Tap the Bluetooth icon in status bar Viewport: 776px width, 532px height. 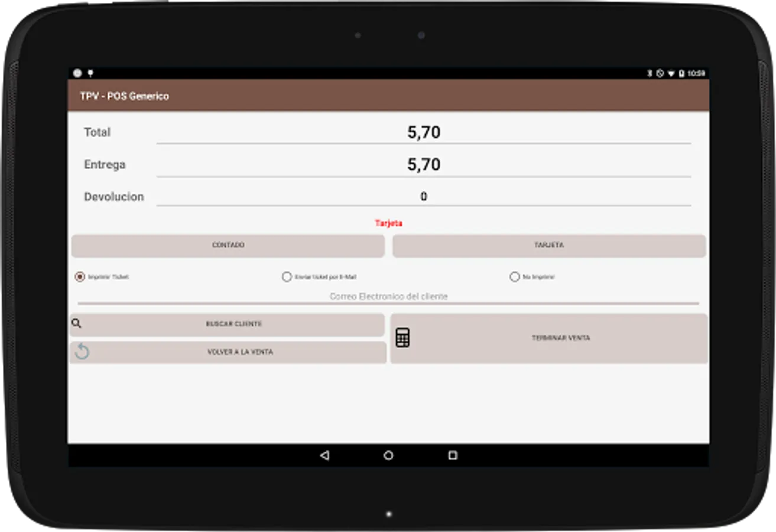point(650,73)
